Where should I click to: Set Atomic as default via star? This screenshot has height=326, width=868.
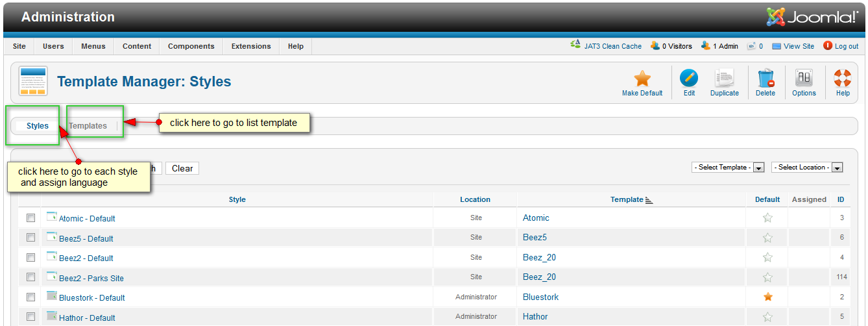[768, 218]
